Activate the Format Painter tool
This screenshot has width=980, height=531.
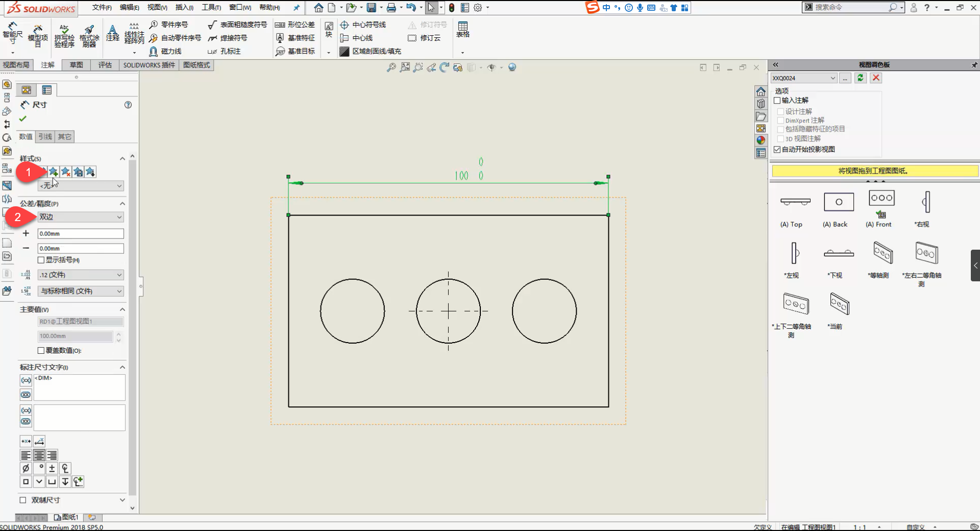point(89,35)
